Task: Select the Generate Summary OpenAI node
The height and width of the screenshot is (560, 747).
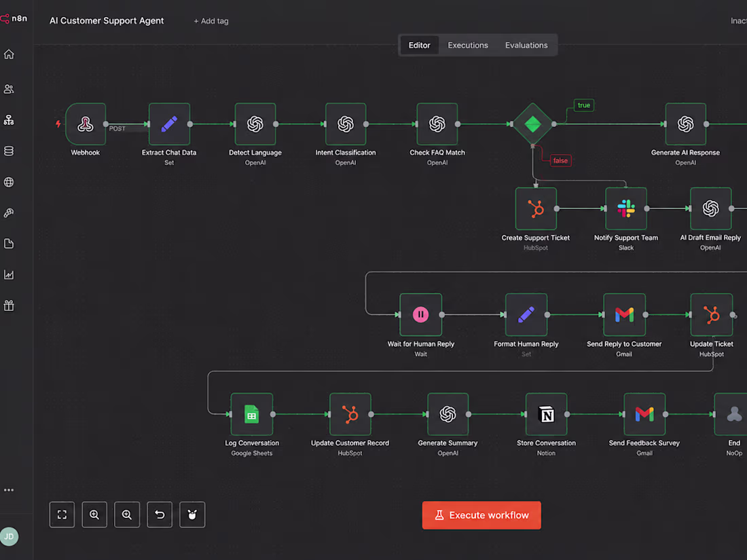Action: [448, 414]
